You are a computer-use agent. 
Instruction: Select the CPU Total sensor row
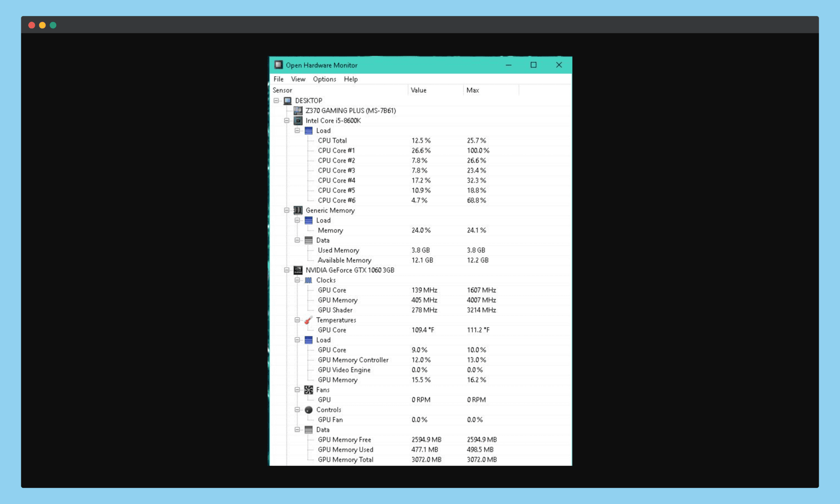tap(333, 140)
